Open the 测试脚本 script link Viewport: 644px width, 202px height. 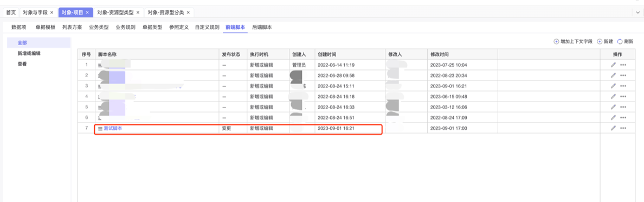pyautogui.click(x=113, y=128)
